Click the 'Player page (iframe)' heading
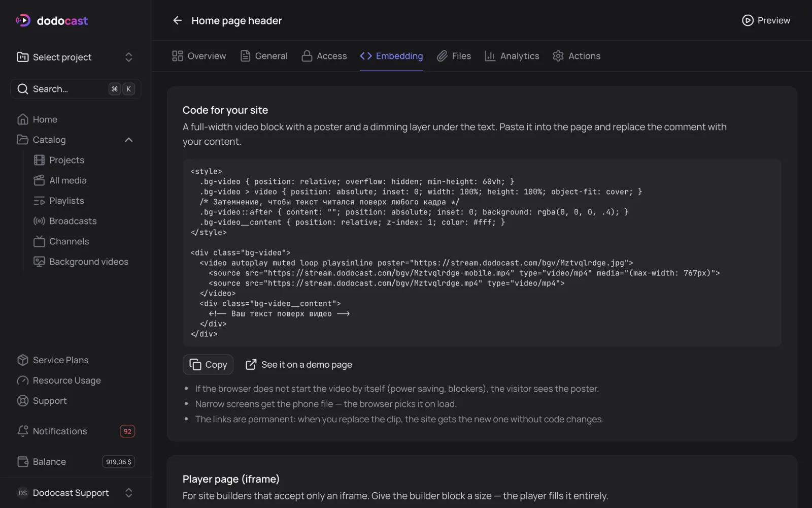The width and height of the screenshot is (812, 508). (x=231, y=479)
